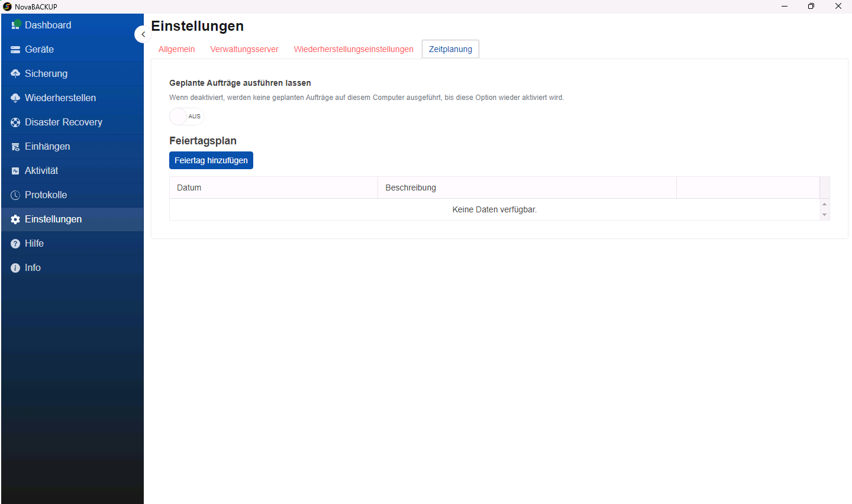
Task: Click the Wiederherstellen cloud download icon
Action: [x=15, y=98]
